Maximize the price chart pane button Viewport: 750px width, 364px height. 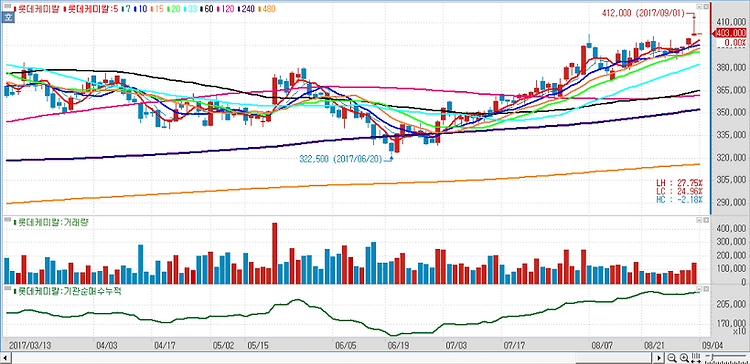pos(705,7)
